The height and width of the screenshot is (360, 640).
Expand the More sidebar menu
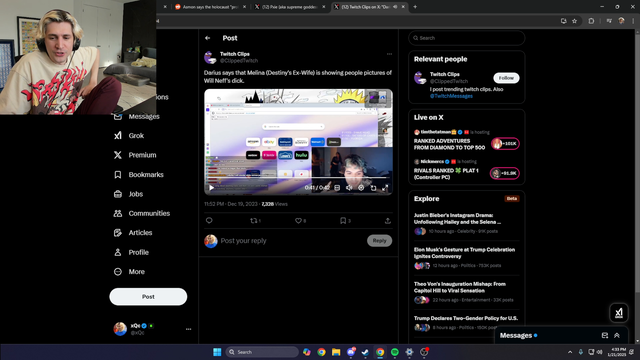pyautogui.click(x=129, y=271)
